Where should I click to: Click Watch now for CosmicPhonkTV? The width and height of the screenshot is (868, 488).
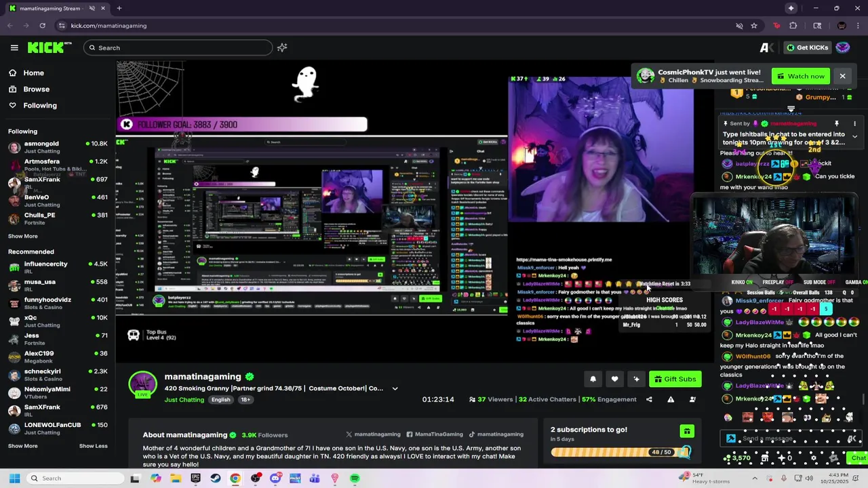click(802, 76)
